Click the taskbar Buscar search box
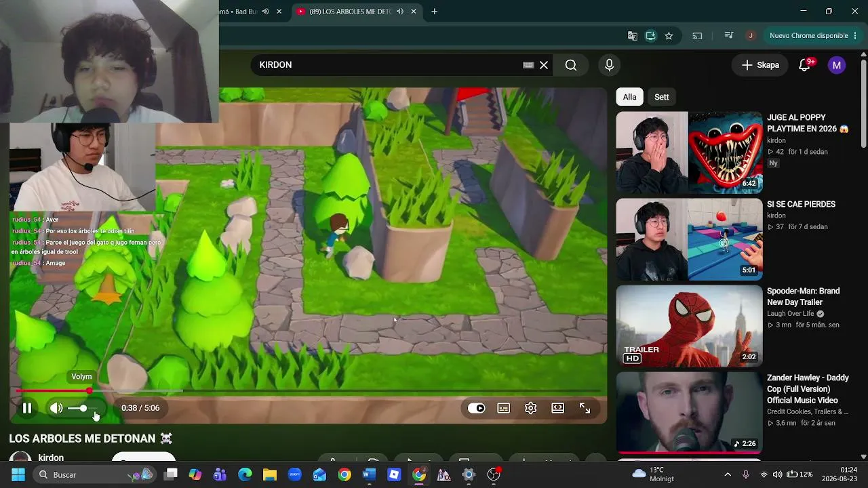The height and width of the screenshot is (488, 868). pos(96,474)
